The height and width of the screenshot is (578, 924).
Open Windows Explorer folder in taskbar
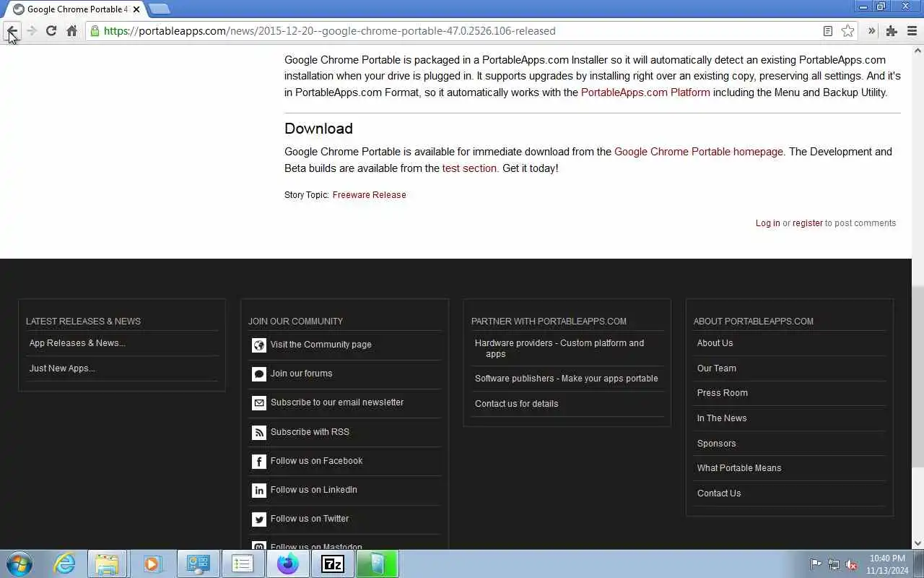107,564
